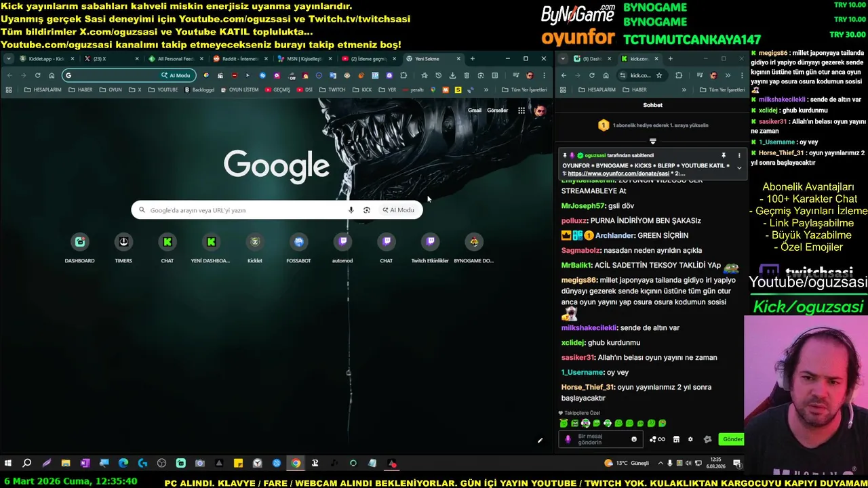Expand the pinned message in Kick chat
Image resolution: width=868 pixels, height=488 pixels.
tap(739, 167)
